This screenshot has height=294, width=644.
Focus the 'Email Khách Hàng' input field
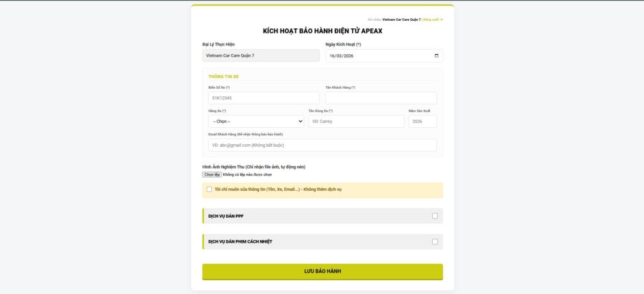[322, 145]
